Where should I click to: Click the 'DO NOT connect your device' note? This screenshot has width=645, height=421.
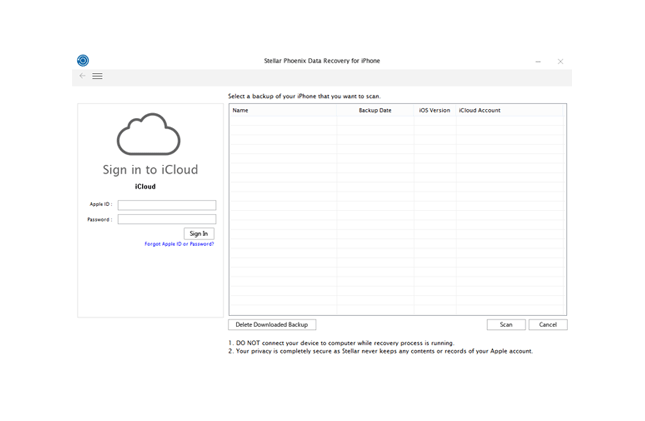pyautogui.click(x=341, y=343)
